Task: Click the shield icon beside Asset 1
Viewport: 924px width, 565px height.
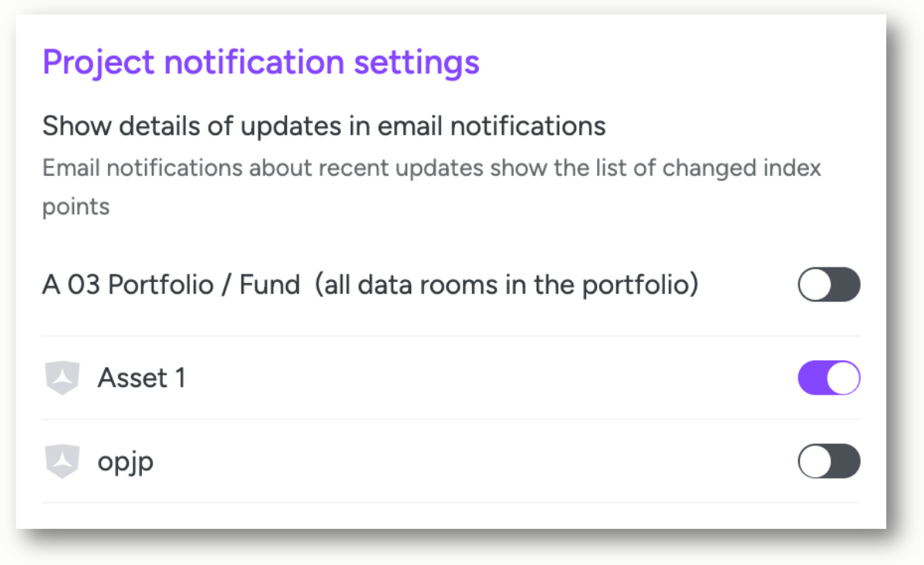Action: (62, 378)
